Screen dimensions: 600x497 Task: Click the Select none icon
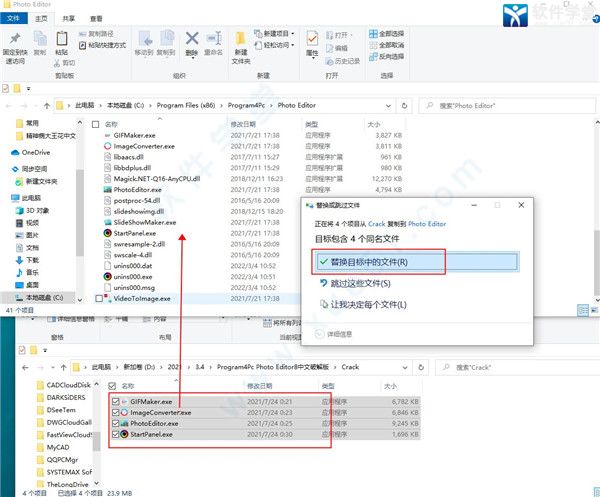click(x=373, y=45)
